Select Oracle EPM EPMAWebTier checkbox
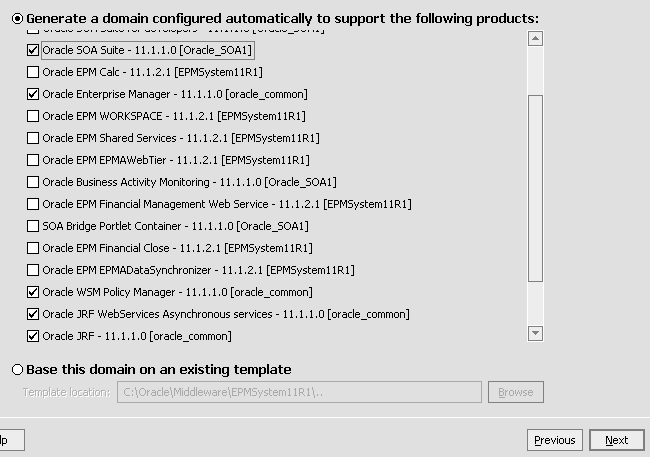Screen dimensions: 650x457 [34, 160]
